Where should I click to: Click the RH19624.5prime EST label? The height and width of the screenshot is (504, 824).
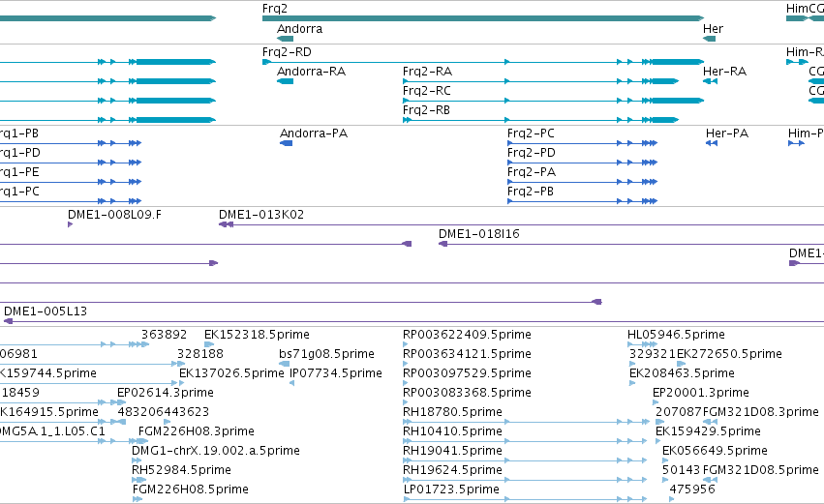[x=452, y=470]
